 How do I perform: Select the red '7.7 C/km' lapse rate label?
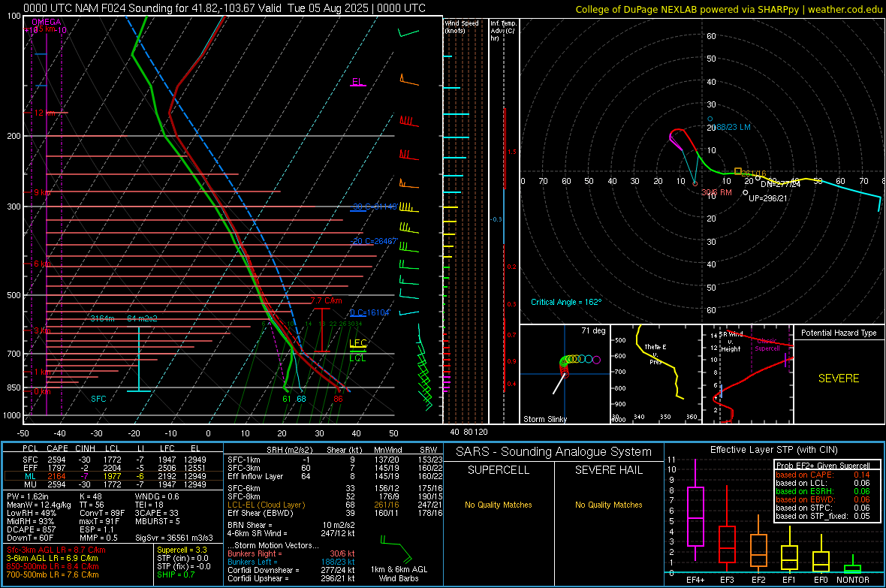pos(326,300)
